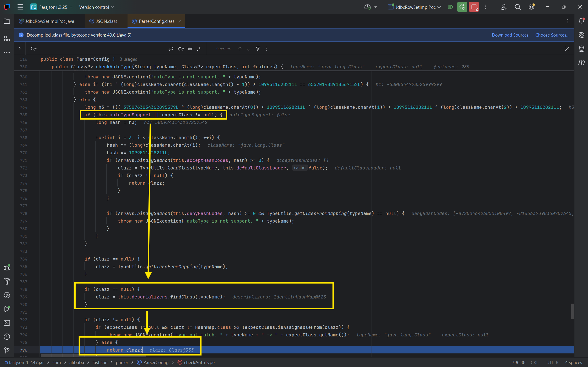Click the 3 usages inlay hint
Viewport: 588px width, 367px height.
click(128, 59)
